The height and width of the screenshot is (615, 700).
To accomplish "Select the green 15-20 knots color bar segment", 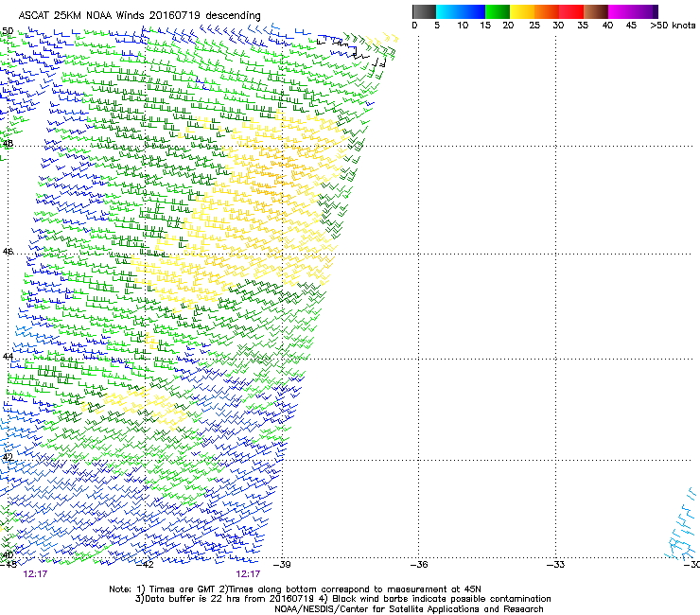I will point(498,11).
